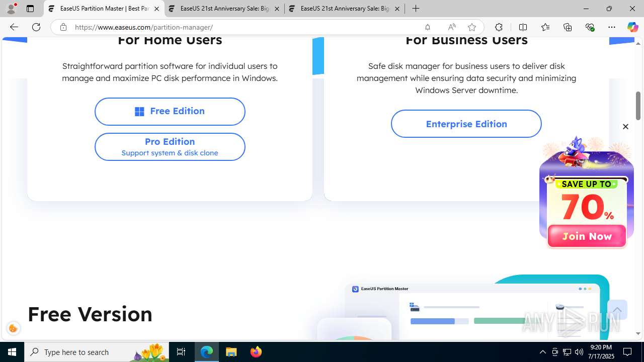644x362 pixels.
Task: Open network status tray icon
Action: point(567,352)
